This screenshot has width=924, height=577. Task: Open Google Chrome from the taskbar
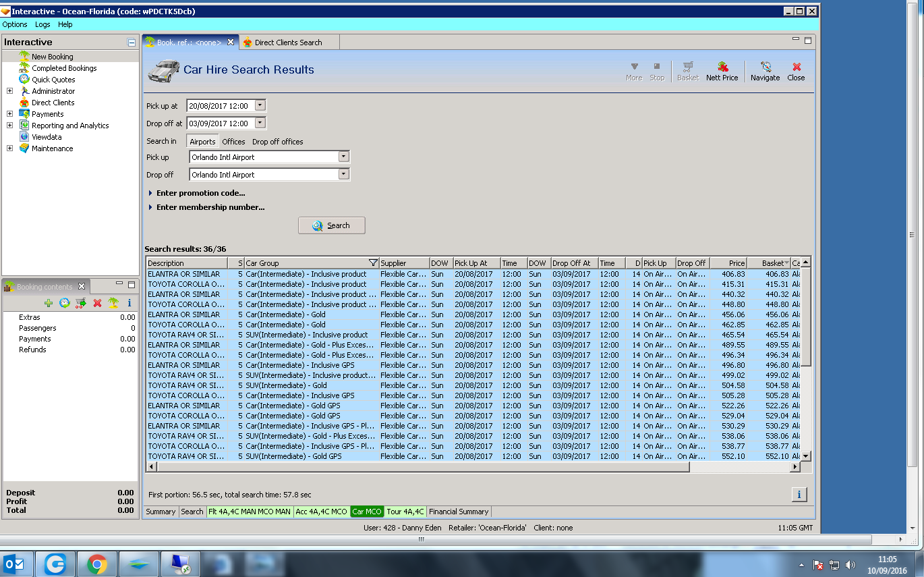point(97,564)
